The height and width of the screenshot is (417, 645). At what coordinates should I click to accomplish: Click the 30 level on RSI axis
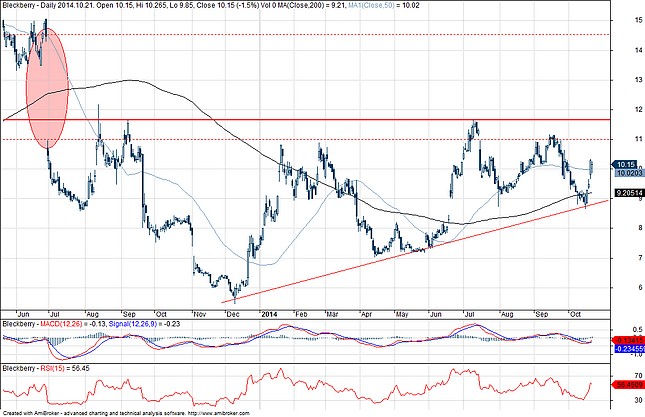[x=638, y=400]
